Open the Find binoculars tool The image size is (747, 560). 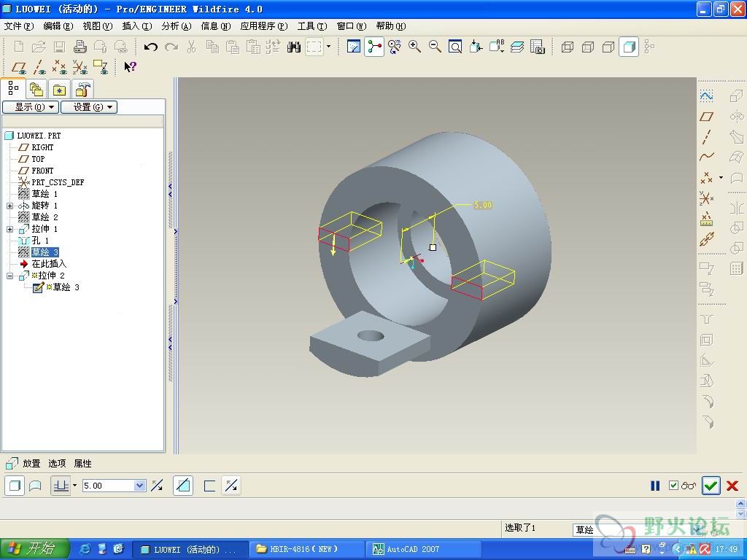[294, 47]
